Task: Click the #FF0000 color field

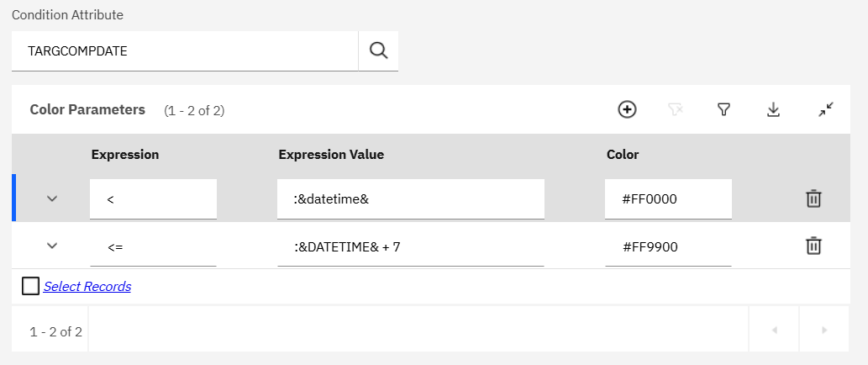Action: [x=668, y=199]
